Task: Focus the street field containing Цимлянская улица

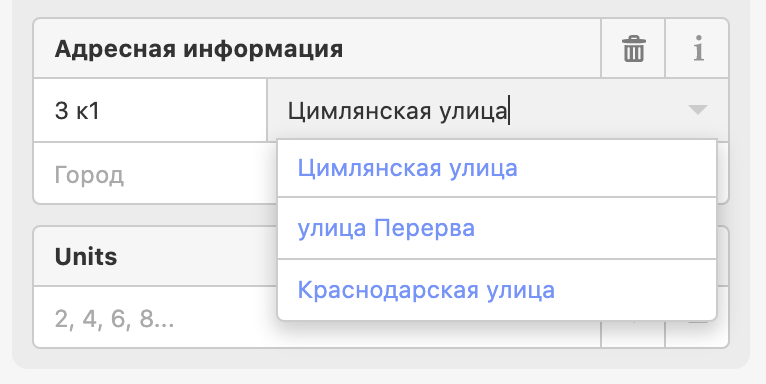Action: pos(498,110)
